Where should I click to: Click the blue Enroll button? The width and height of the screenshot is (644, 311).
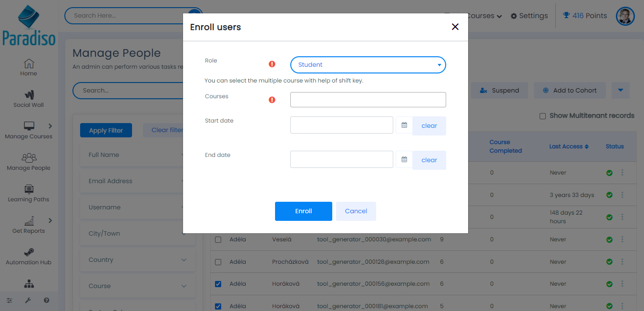pyautogui.click(x=303, y=211)
